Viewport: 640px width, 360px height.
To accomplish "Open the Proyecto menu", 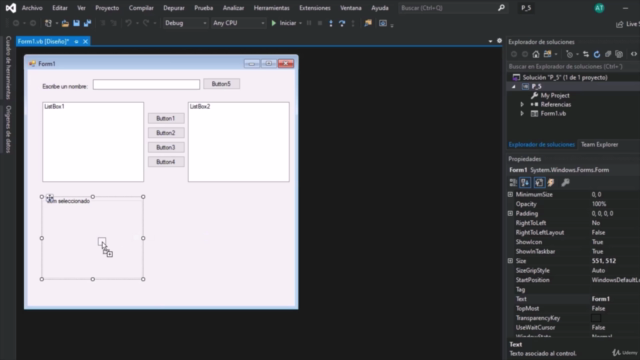I will [107, 8].
